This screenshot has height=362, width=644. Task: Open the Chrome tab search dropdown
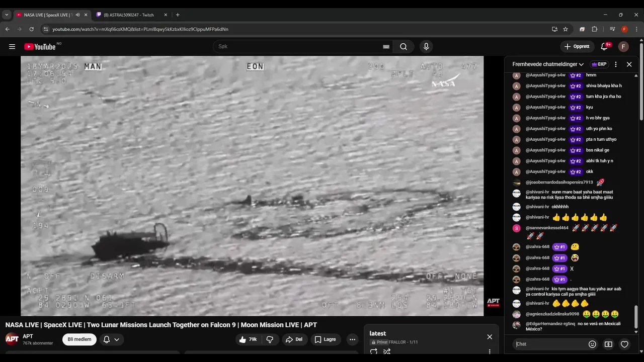click(x=7, y=15)
